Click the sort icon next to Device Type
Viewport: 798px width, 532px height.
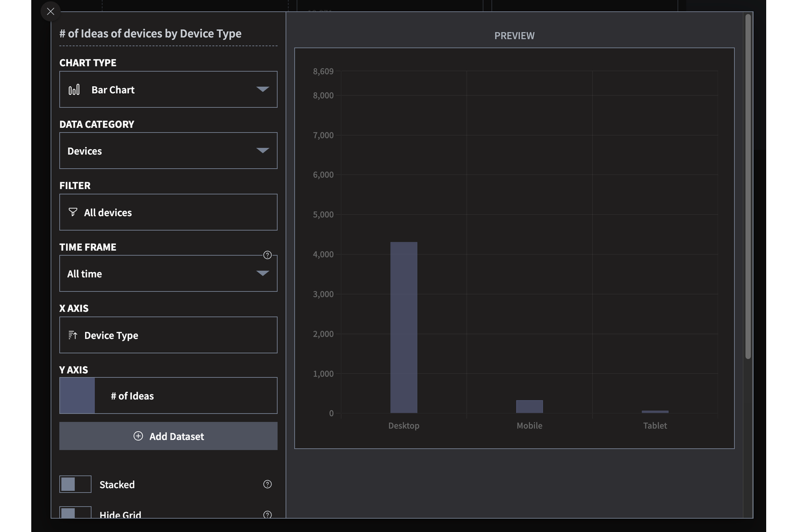click(x=73, y=335)
